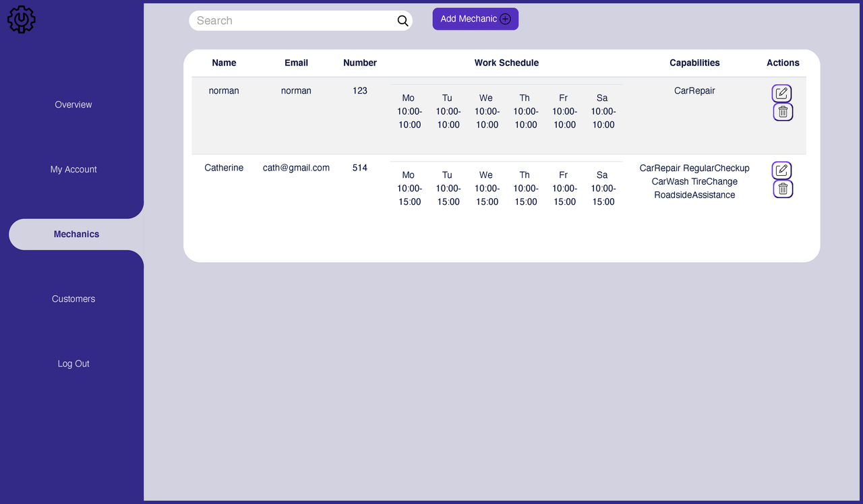Screen dimensions: 863x504
Task: Click the Capabilities column header
Action: 694,63
